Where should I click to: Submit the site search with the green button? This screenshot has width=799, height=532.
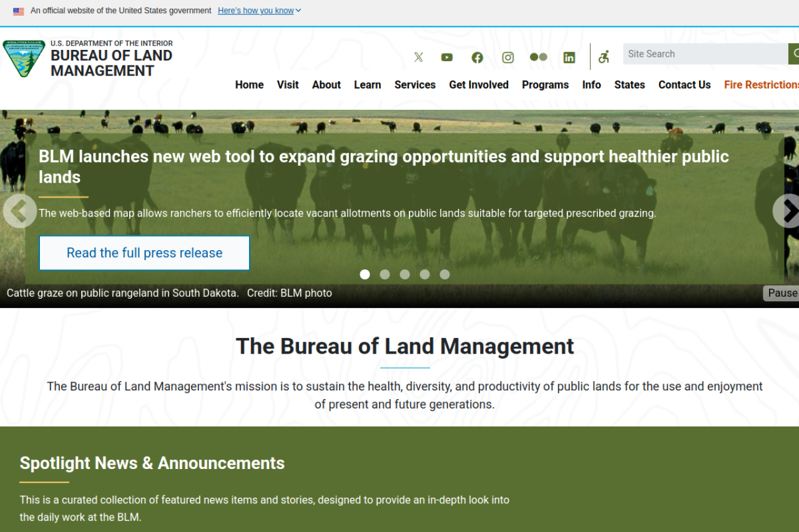(794, 54)
